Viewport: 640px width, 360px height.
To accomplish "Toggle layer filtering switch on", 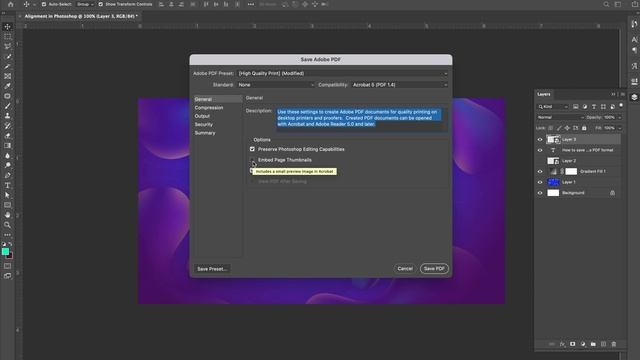I will click(621, 106).
